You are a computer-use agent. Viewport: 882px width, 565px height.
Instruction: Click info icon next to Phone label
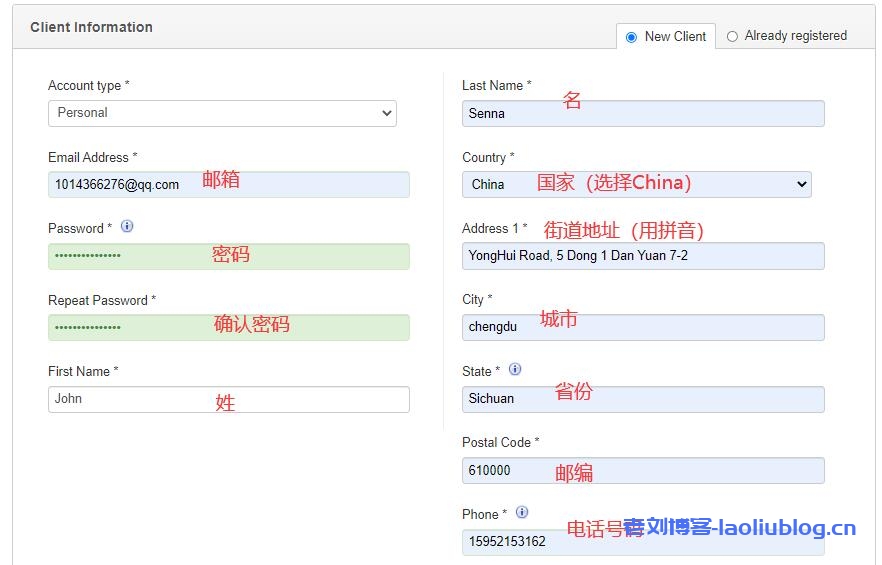[x=522, y=513]
